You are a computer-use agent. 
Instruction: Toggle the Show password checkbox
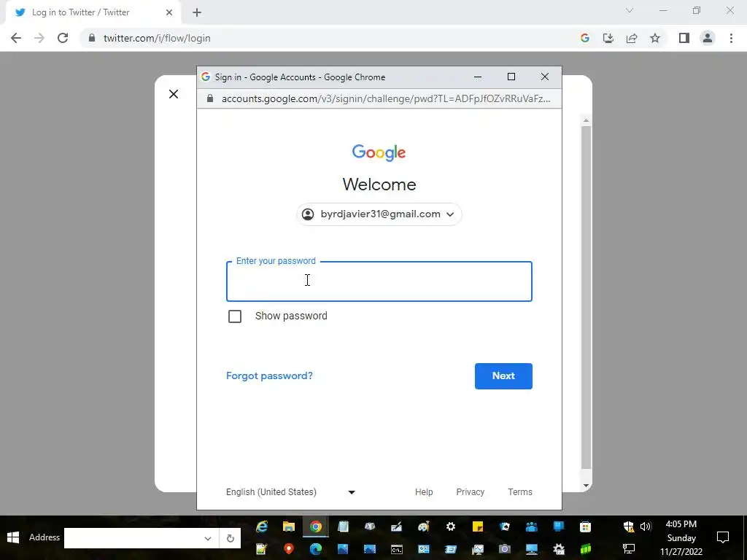(x=235, y=316)
